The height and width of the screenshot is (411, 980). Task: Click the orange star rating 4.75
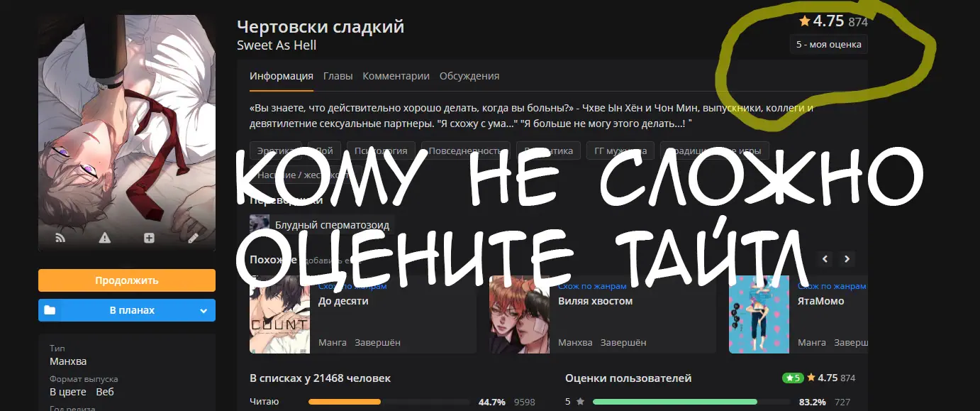click(821, 21)
